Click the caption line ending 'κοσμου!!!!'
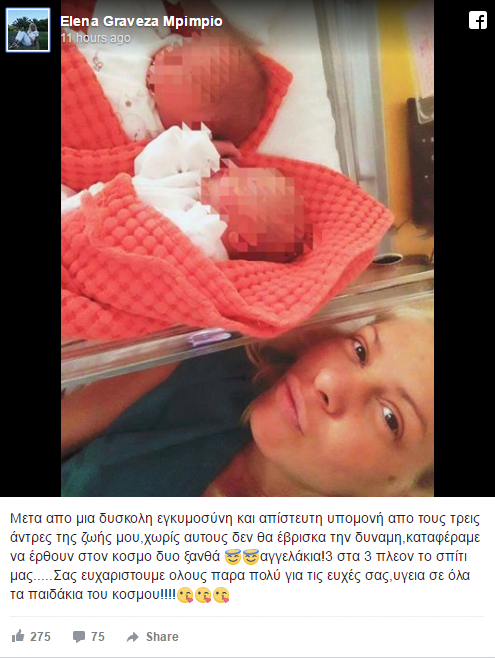Image resolution: width=495 pixels, height=658 pixels. click(x=120, y=595)
